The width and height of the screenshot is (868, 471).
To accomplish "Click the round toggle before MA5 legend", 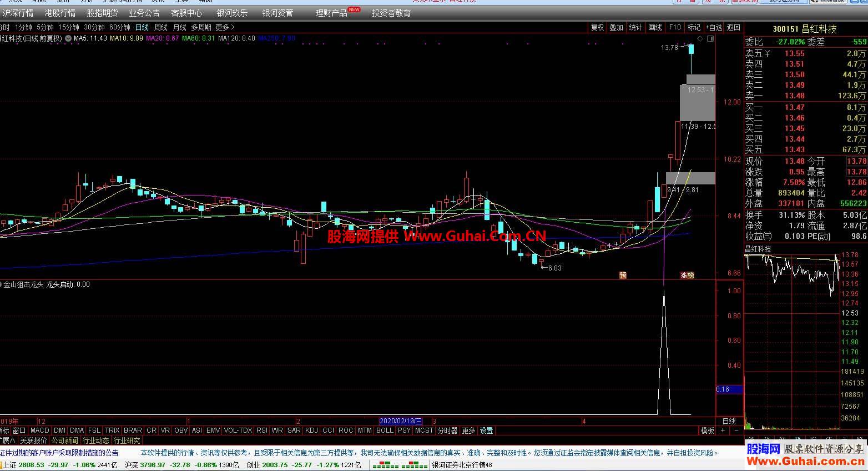I will coord(68,38).
